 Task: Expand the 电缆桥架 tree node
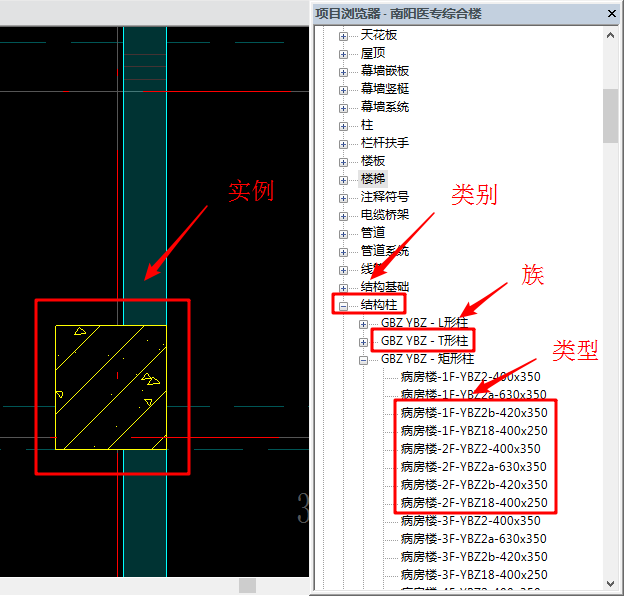[x=343, y=216]
